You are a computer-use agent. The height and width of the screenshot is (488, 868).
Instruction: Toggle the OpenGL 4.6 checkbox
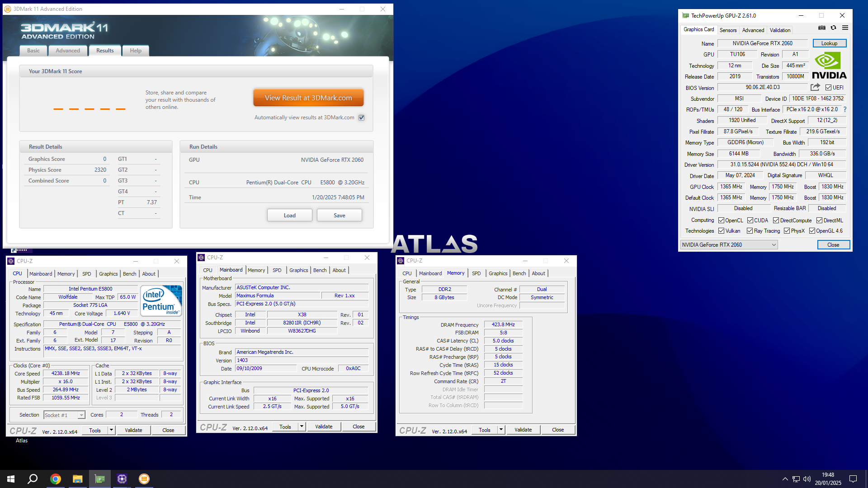(x=812, y=231)
